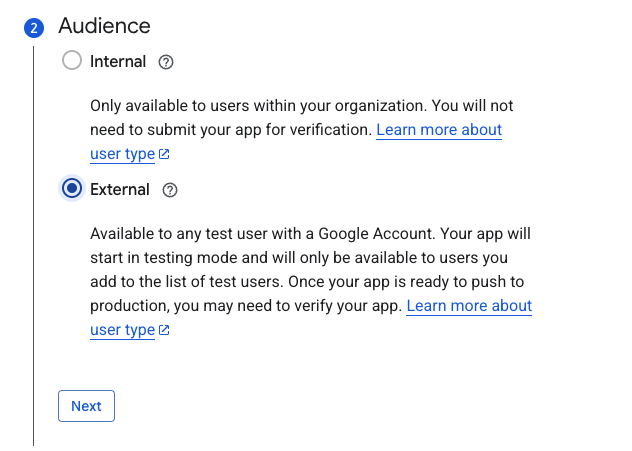Click the 'Internal' option label

click(x=118, y=62)
